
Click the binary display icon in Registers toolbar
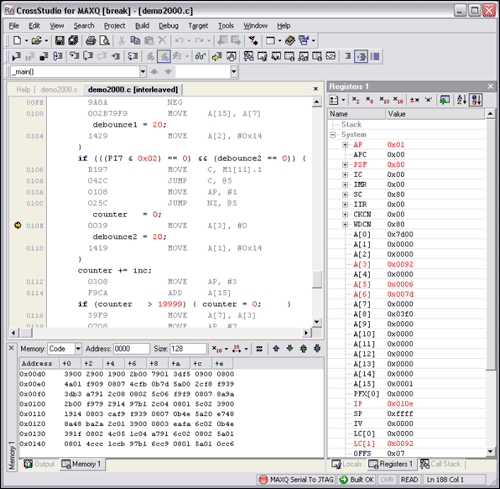tap(356, 100)
